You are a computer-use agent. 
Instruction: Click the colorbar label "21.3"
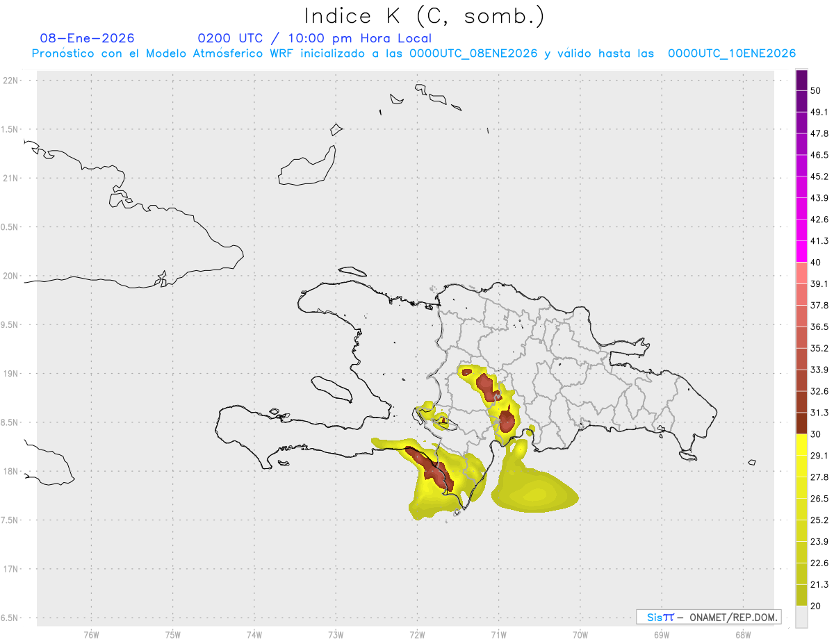(819, 584)
